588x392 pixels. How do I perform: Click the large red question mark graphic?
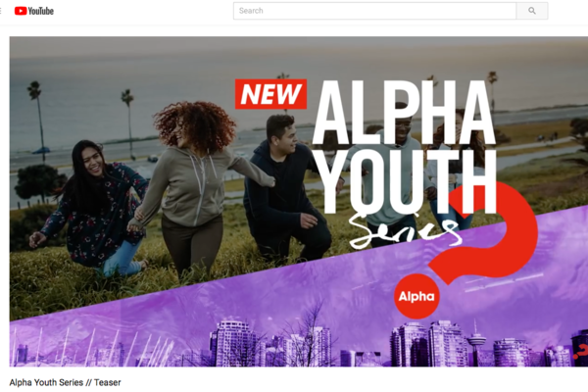(x=487, y=232)
